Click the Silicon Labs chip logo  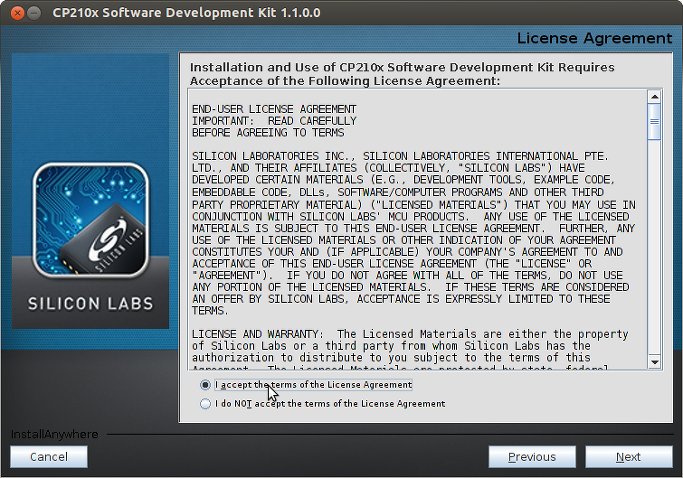[x=91, y=220]
